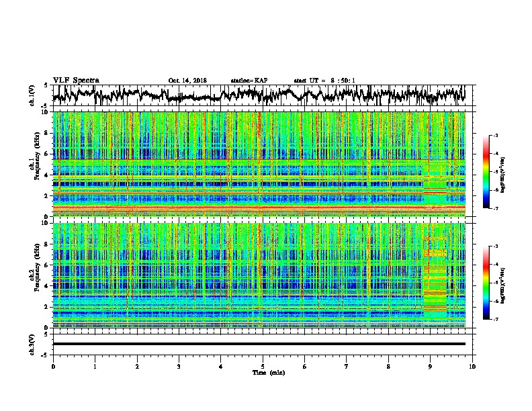
Task: Click the 'VLF Spectra' title text
Action: (x=76, y=81)
